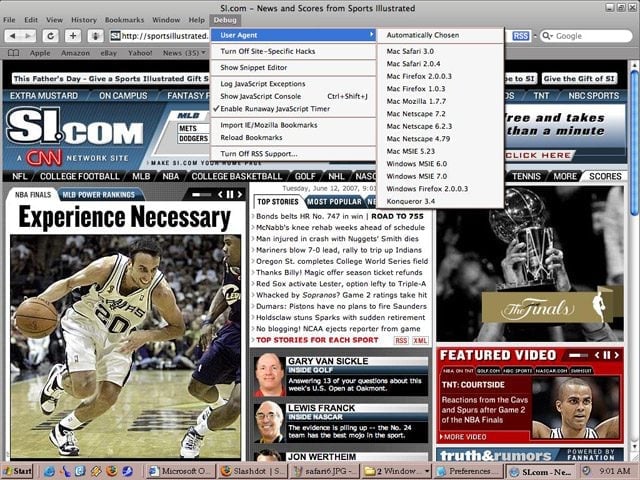Click the page vertical scrollbar thumb
Viewport: 640px width, 480px height.
(x=634, y=142)
